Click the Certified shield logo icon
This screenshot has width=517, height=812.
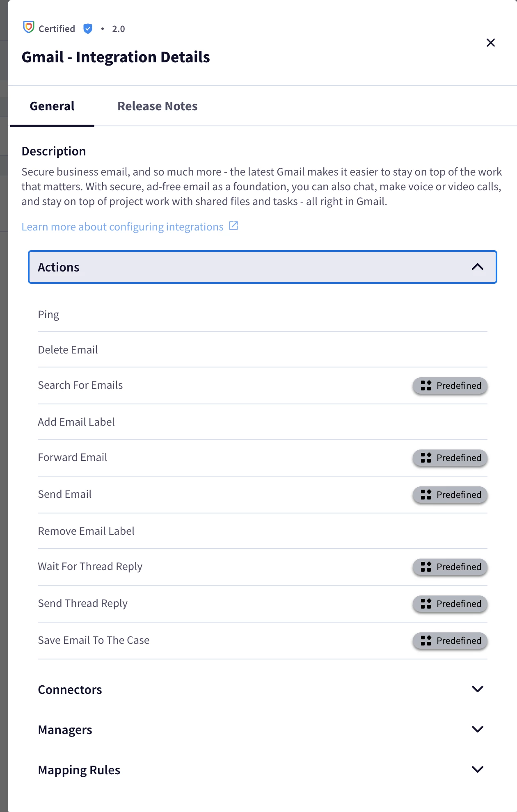28,27
